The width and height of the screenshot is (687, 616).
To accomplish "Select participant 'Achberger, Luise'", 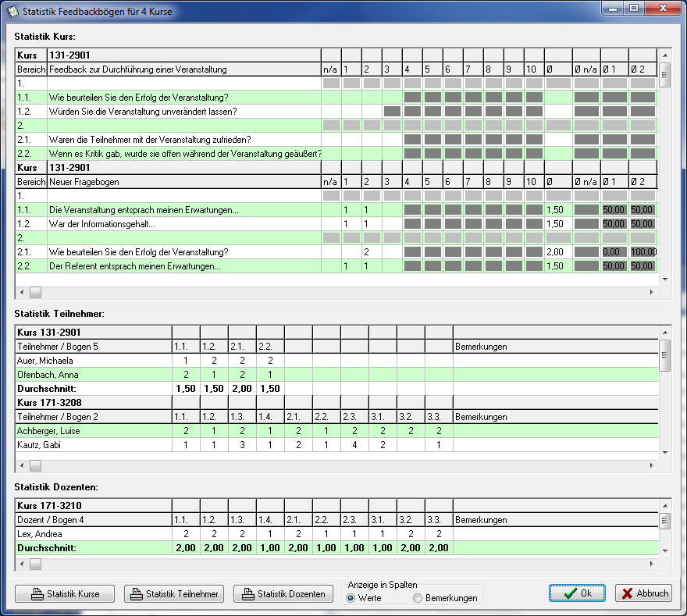I will pos(336,431).
